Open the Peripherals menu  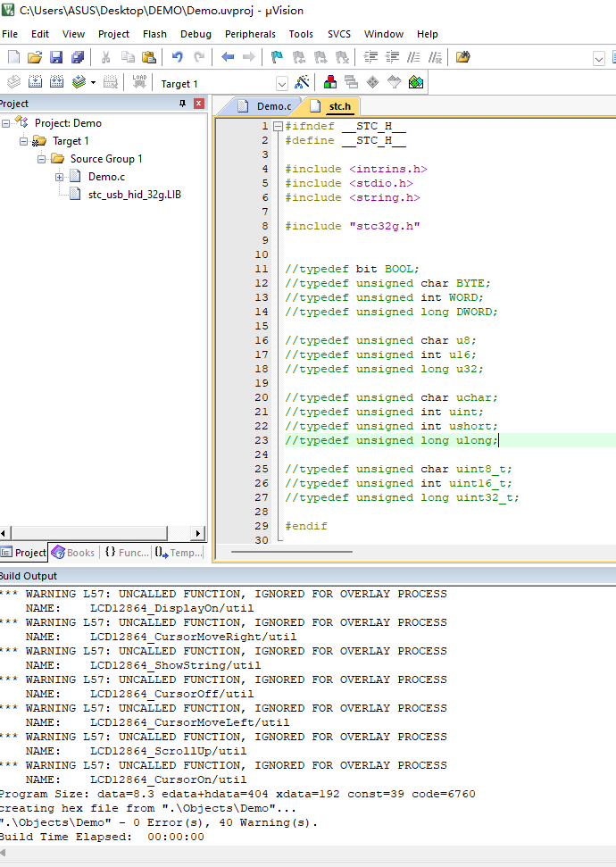pyautogui.click(x=250, y=34)
